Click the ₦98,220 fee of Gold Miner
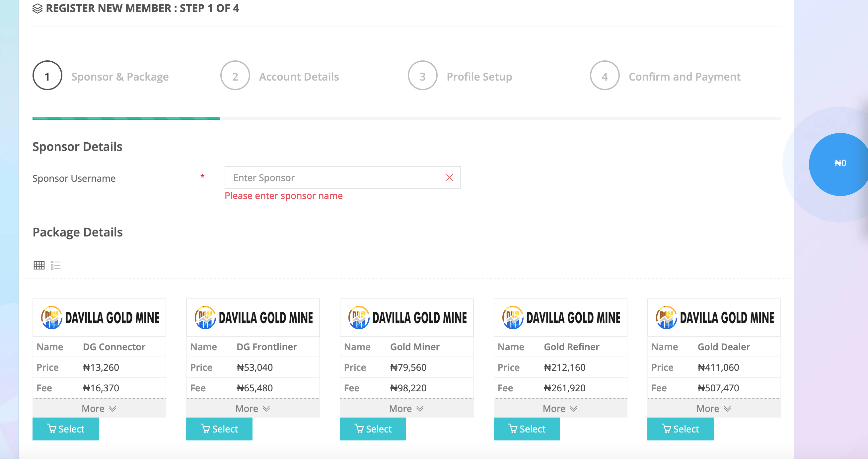 tap(408, 388)
